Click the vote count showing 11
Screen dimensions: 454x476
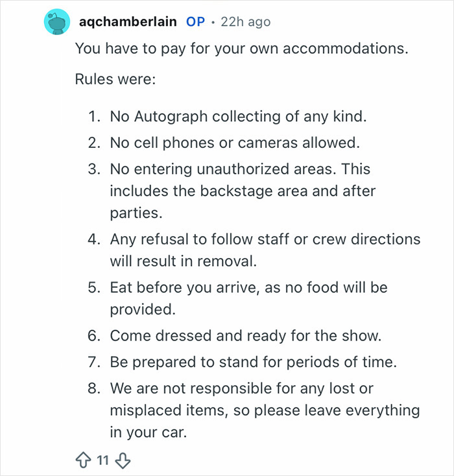click(x=103, y=461)
